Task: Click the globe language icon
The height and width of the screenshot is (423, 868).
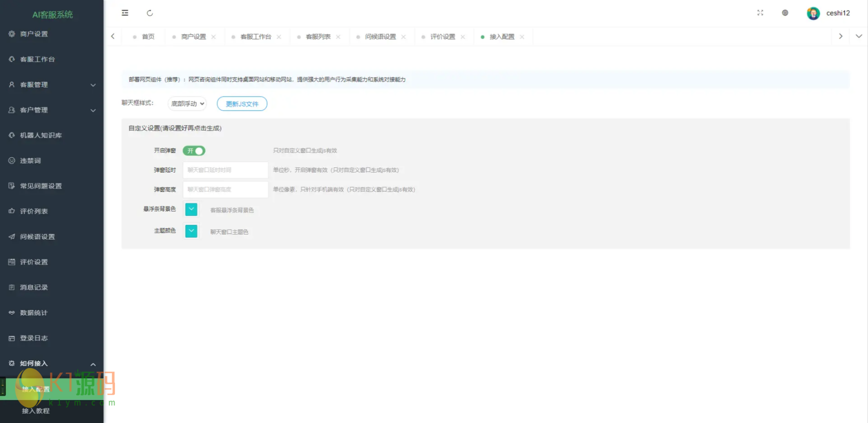Action: pos(785,13)
